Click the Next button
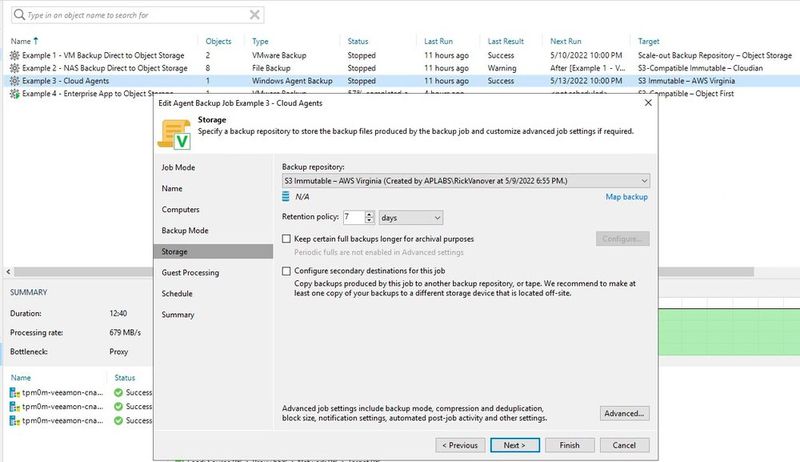Viewport: 800px width, 462px height. pyautogui.click(x=515, y=445)
